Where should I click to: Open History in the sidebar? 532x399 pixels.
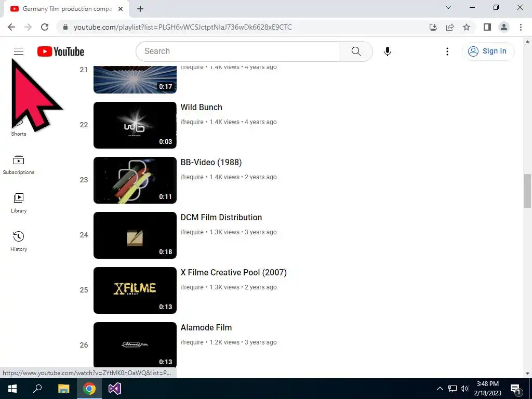(x=19, y=242)
